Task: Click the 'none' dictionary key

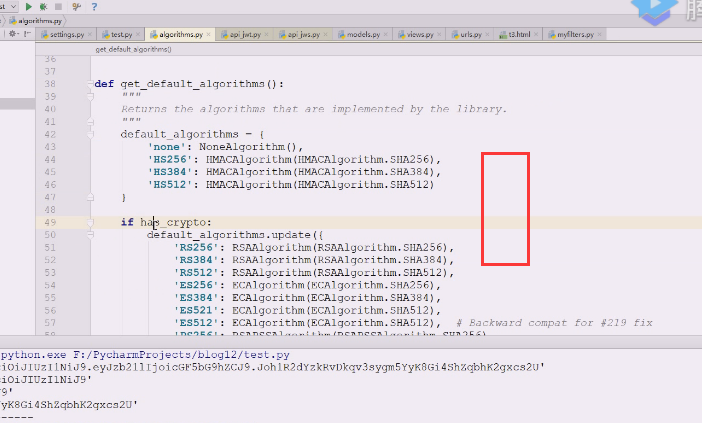Action: point(166,147)
